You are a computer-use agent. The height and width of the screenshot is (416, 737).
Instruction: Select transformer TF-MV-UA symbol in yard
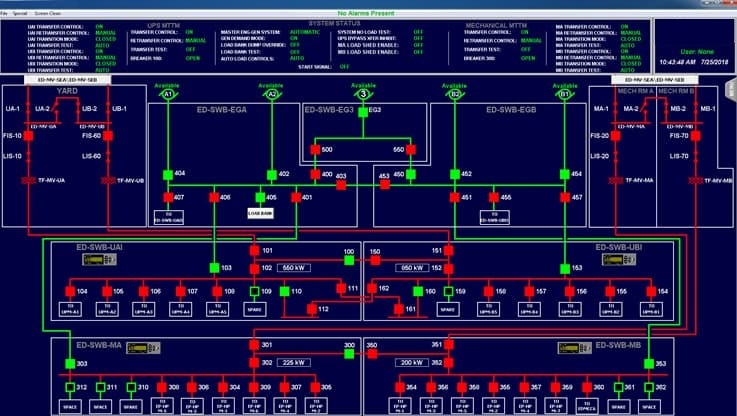27,181
